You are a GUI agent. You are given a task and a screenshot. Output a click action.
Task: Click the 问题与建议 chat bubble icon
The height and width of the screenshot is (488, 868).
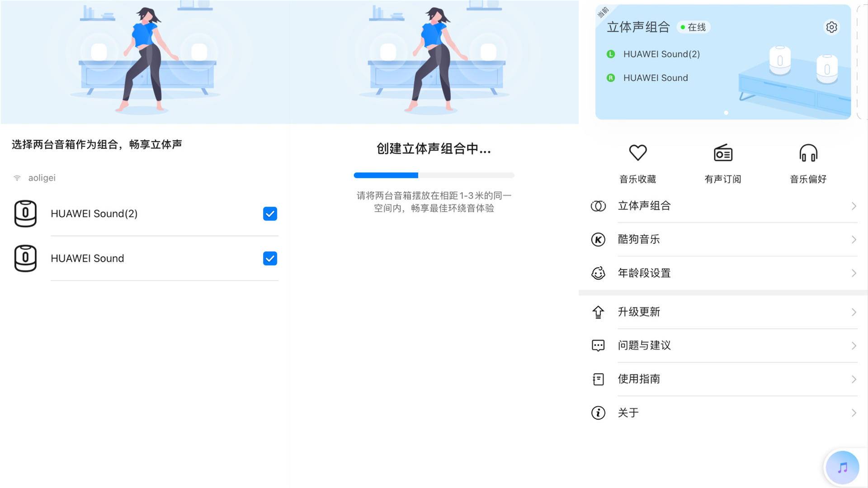pyautogui.click(x=598, y=346)
